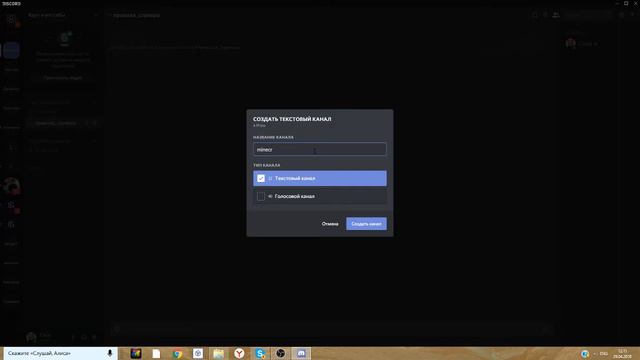640x360 pixels.
Task: Click the round blue system tray icon
Action: (x=585, y=353)
